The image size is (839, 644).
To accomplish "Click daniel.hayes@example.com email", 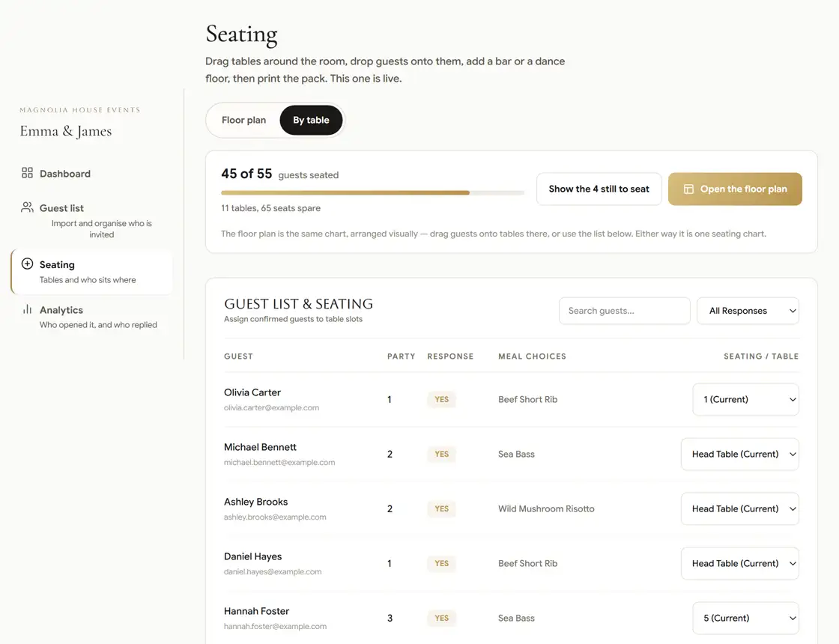I will (273, 571).
